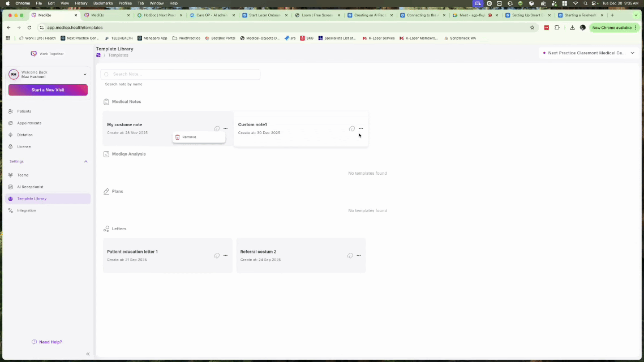
Task: Go back in browser history
Action: [x=8, y=28]
